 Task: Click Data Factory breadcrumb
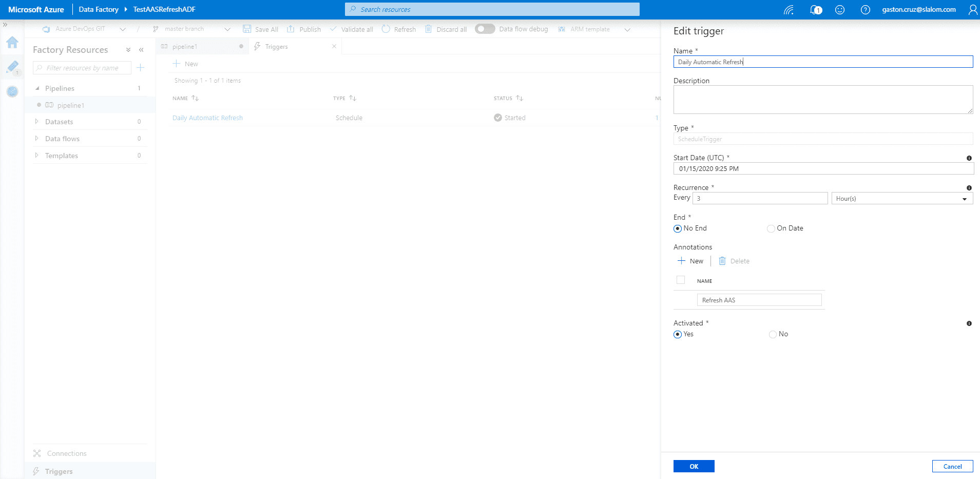(99, 9)
